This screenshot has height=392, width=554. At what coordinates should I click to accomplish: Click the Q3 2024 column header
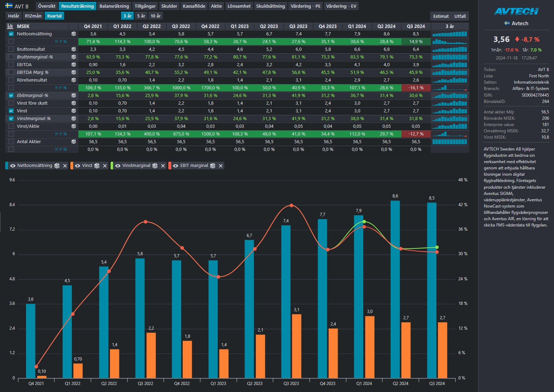(x=416, y=26)
